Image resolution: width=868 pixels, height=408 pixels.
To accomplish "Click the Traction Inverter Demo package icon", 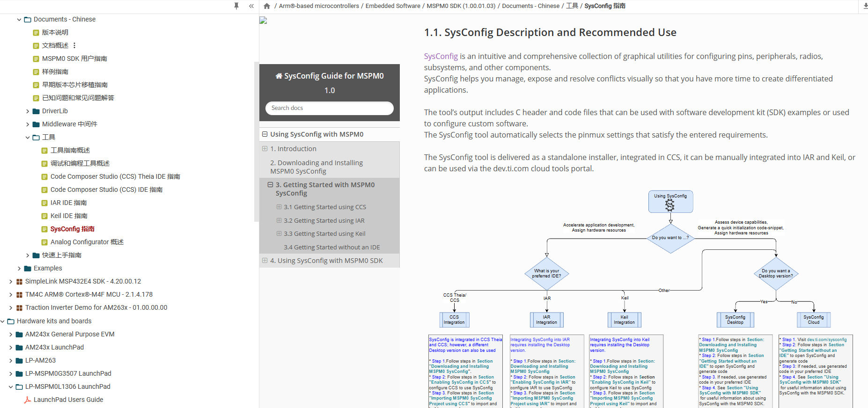I will point(19,308).
